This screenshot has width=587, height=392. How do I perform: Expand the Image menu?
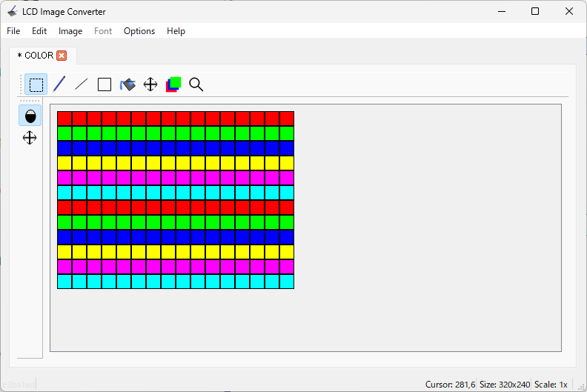70,31
